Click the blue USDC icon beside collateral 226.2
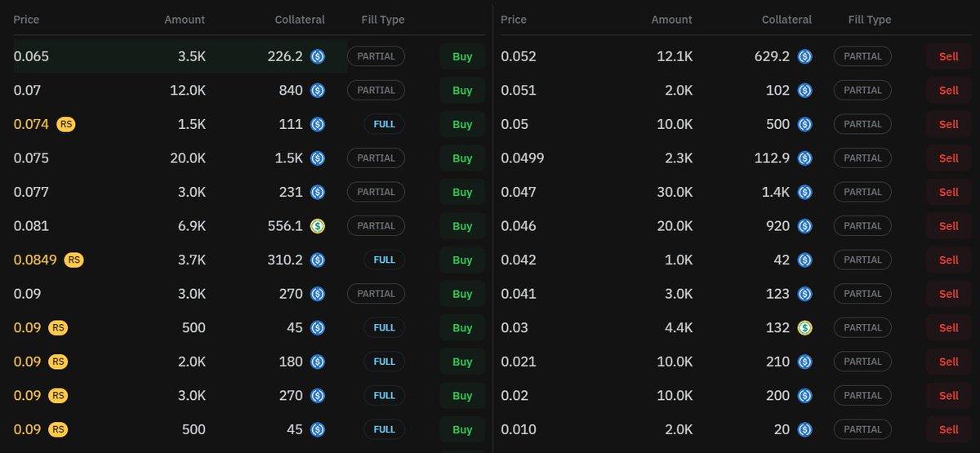Image resolution: width=980 pixels, height=453 pixels. (x=318, y=56)
